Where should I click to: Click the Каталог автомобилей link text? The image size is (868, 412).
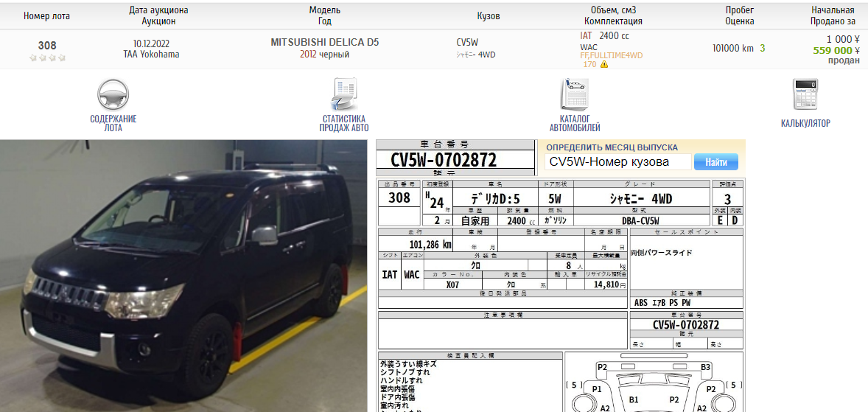575,123
